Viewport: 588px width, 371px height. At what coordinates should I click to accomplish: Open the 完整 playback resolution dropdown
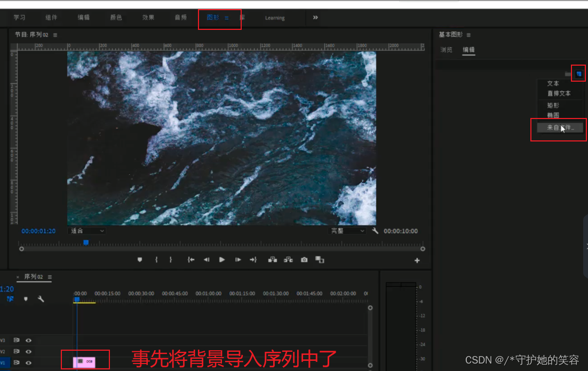click(347, 231)
